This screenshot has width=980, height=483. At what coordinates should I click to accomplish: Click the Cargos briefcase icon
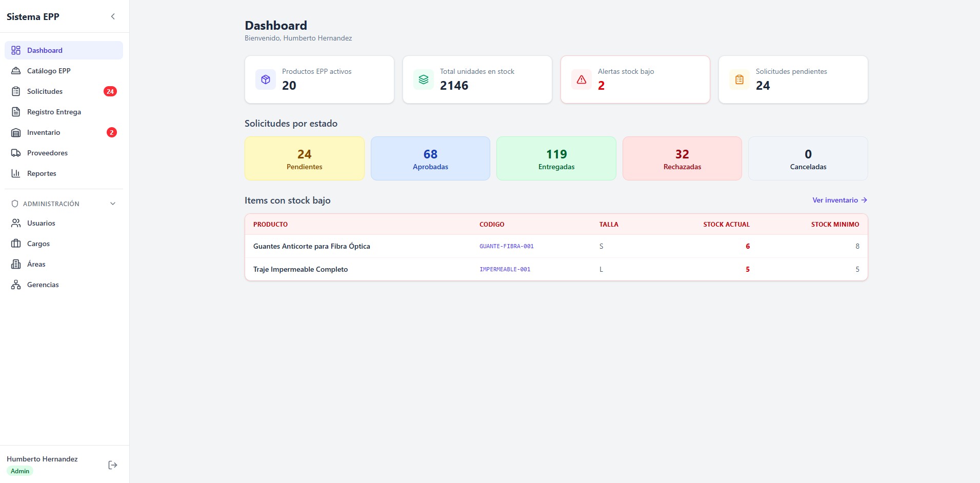tap(16, 243)
